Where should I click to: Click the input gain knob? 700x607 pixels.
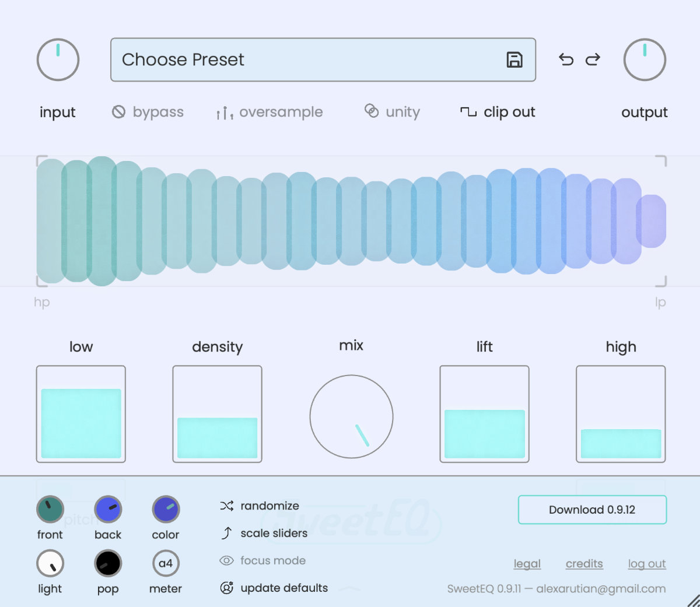pyautogui.click(x=58, y=60)
